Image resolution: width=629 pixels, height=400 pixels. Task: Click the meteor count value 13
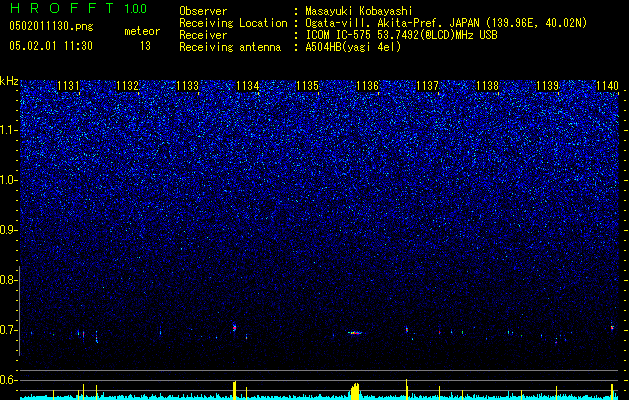[x=145, y=46]
